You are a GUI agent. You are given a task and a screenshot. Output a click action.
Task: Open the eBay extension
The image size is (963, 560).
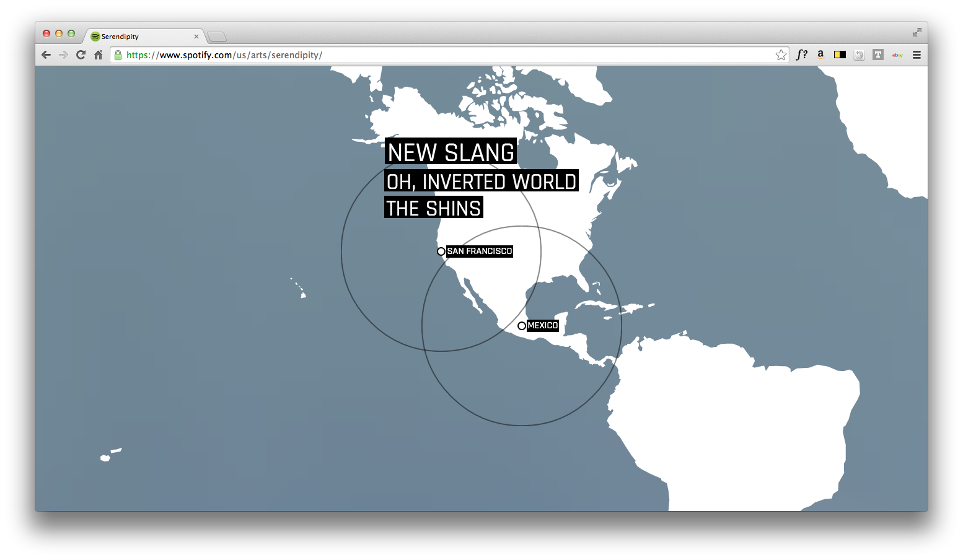click(897, 55)
